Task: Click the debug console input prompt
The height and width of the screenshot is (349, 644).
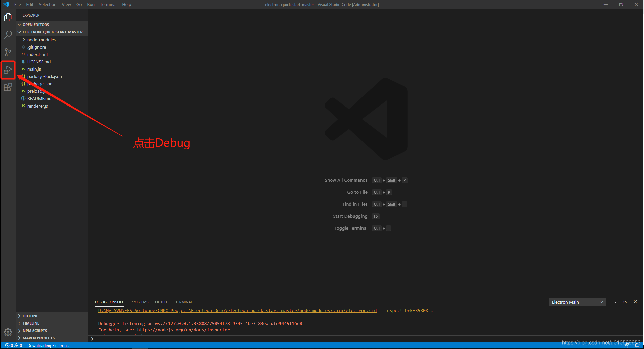Action: (366, 339)
